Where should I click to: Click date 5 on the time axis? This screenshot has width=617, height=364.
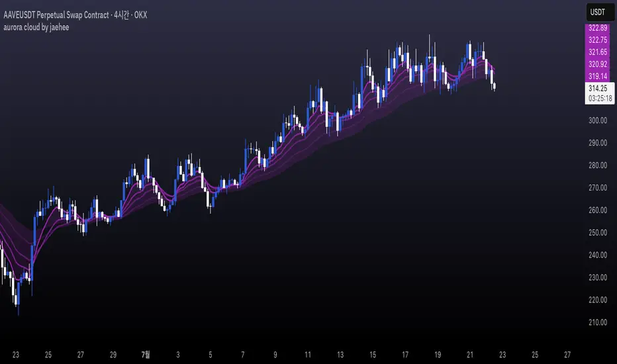point(210,355)
